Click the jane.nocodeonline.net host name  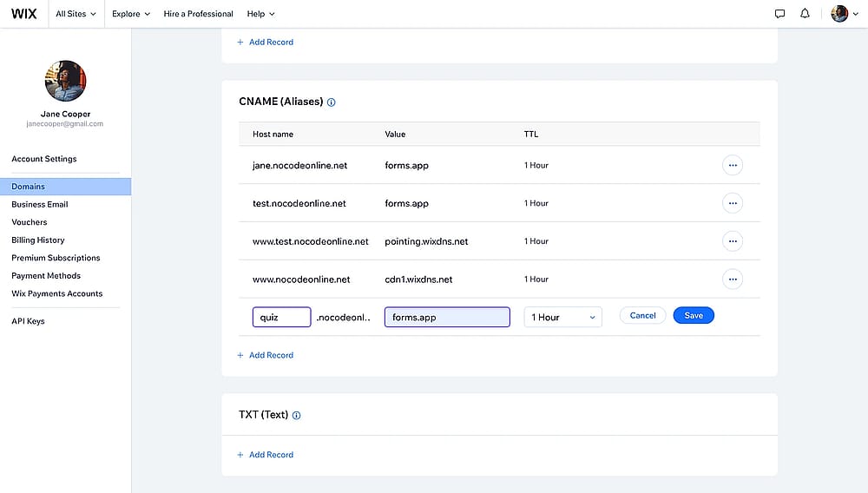300,166
